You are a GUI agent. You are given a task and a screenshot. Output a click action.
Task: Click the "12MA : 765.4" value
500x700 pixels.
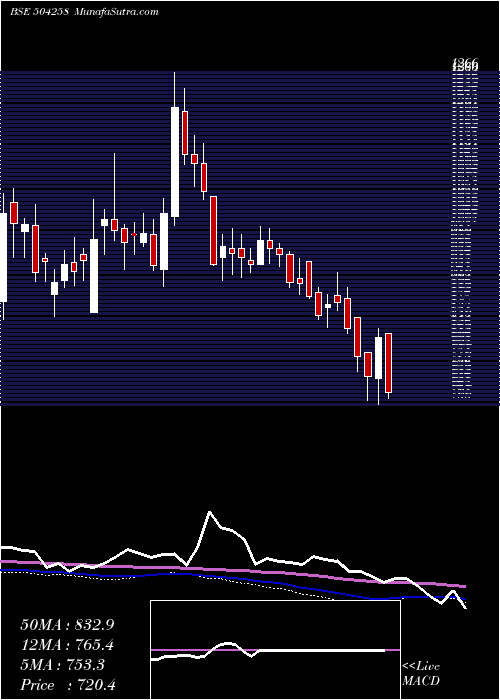coord(67,645)
